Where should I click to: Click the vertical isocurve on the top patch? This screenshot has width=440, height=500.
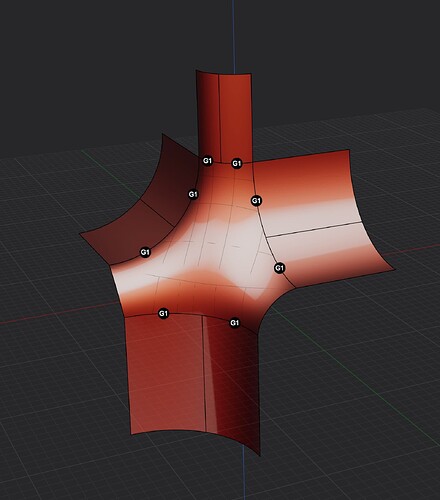click(219, 117)
